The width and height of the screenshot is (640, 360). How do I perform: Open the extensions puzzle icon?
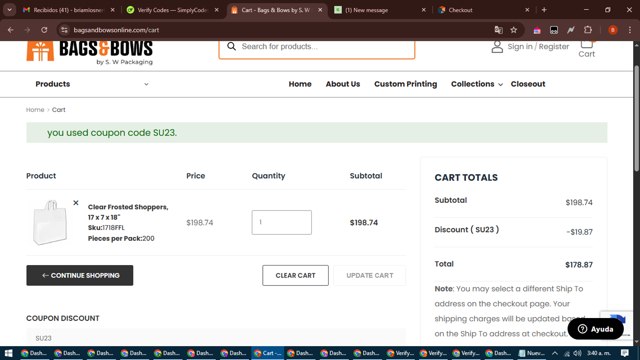pos(588,30)
